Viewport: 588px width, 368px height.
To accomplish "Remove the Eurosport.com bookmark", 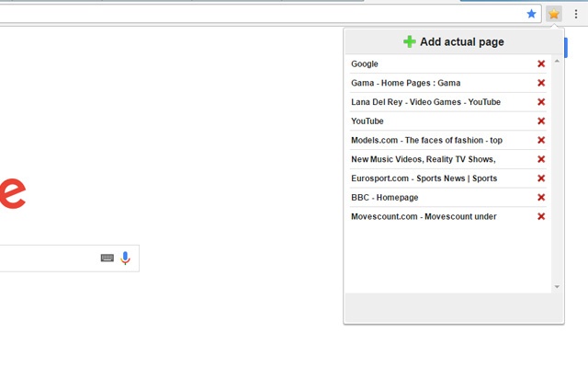I will pos(541,178).
